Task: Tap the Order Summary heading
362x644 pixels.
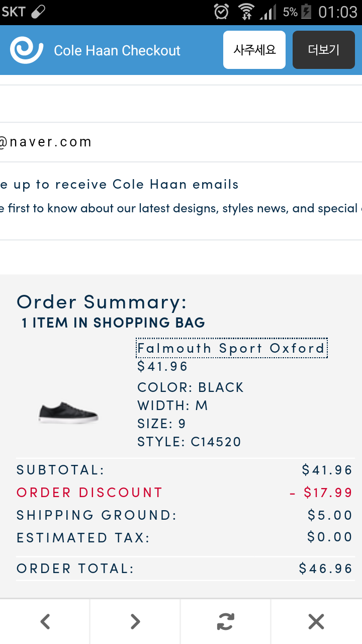Action: [x=102, y=302]
